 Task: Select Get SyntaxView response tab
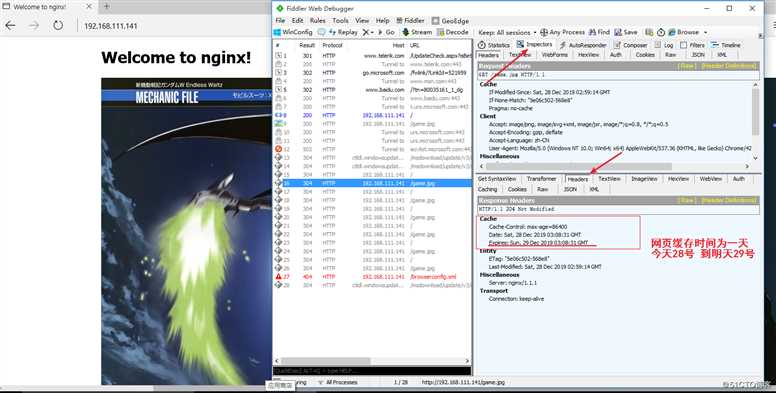coord(497,179)
